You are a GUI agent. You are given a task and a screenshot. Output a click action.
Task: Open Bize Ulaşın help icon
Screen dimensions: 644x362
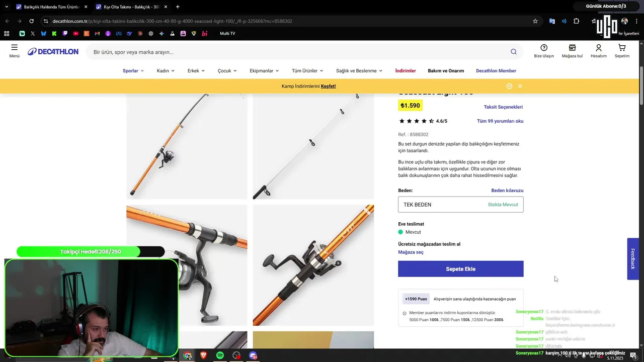pos(544,50)
